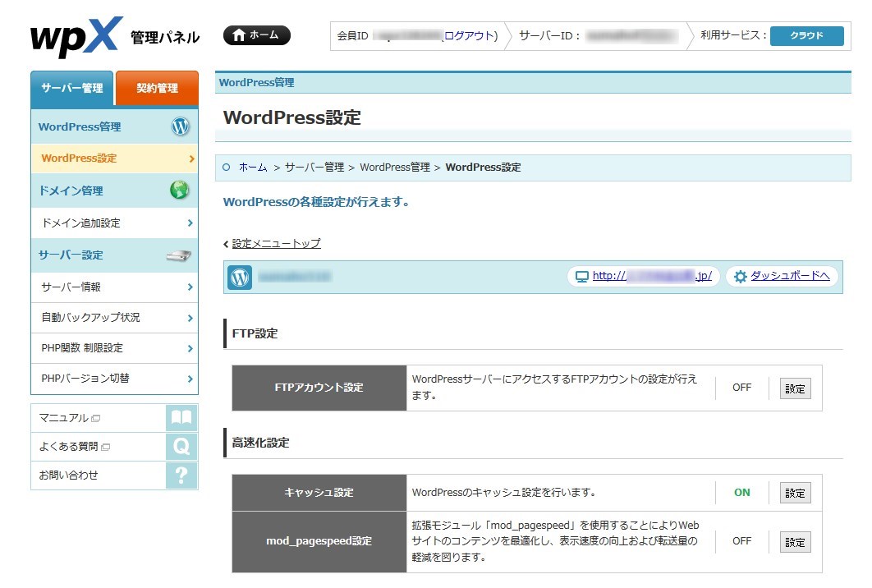Click the FAQ Q icon
The height and width of the screenshot is (588, 872).
(x=181, y=446)
